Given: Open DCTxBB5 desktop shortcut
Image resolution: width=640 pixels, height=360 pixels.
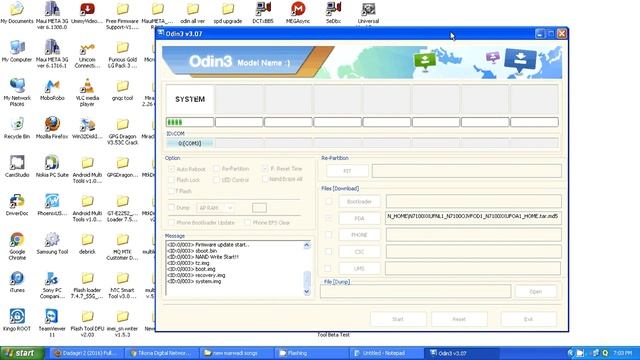Looking at the screenshot, I should point(263,13).
